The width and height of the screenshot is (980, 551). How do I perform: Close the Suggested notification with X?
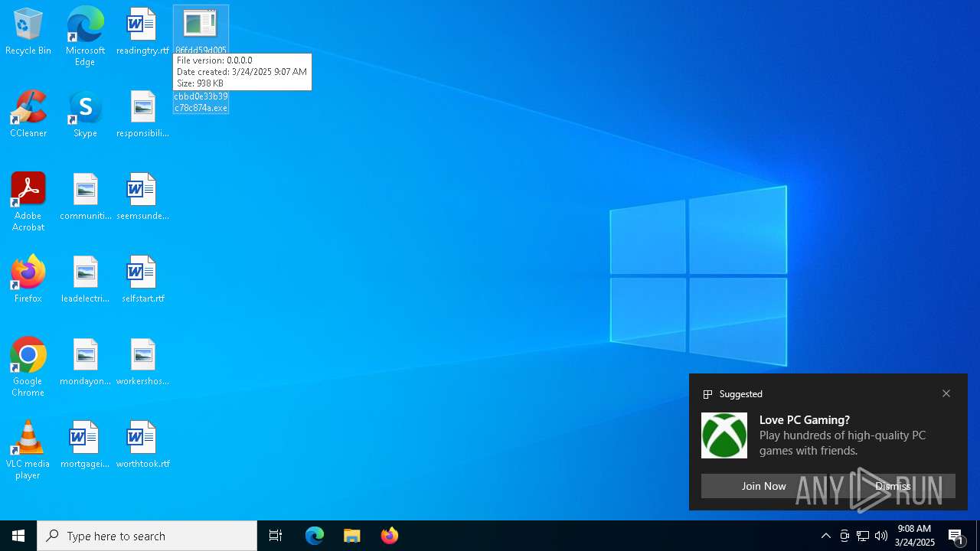coord(946,393)
